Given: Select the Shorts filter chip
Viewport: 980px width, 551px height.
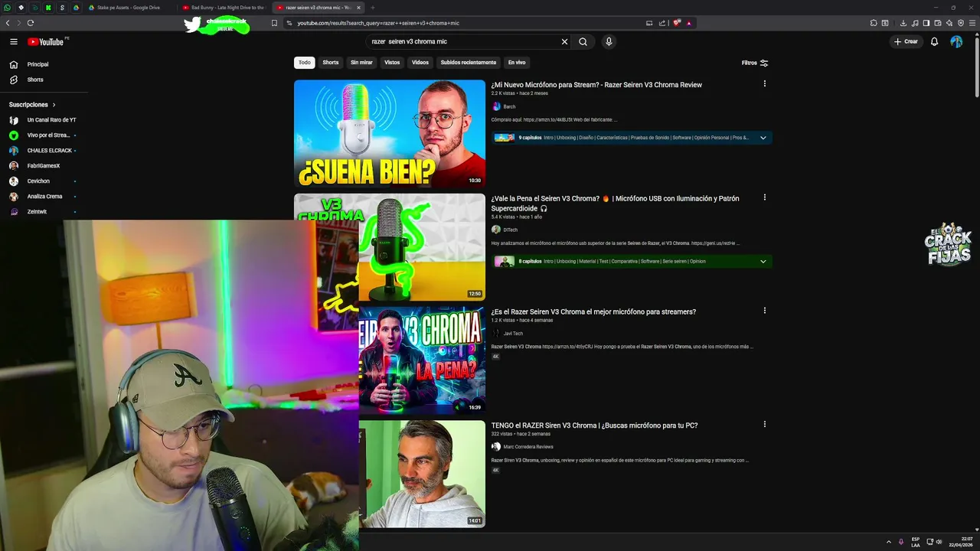Looking at the screenshot, I should tap(331, 62).
